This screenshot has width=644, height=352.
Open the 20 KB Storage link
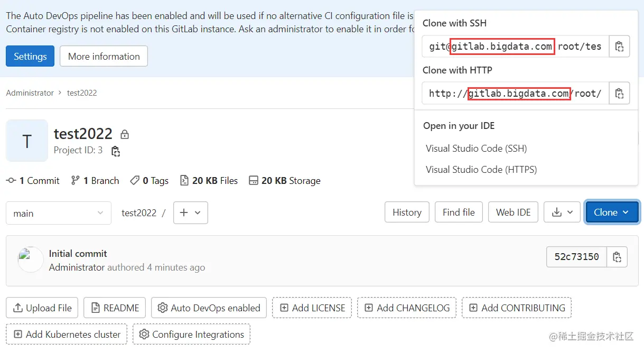click(285, 181)
